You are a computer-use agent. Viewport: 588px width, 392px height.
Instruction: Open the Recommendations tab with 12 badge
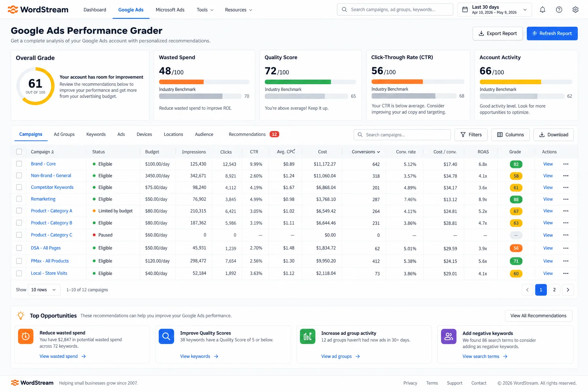254,134
